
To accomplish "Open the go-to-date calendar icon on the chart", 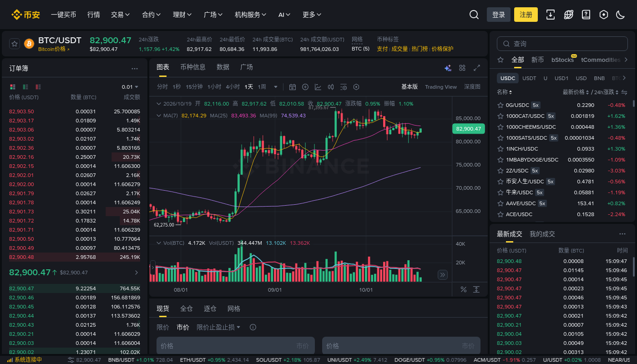I will [293, 87].
